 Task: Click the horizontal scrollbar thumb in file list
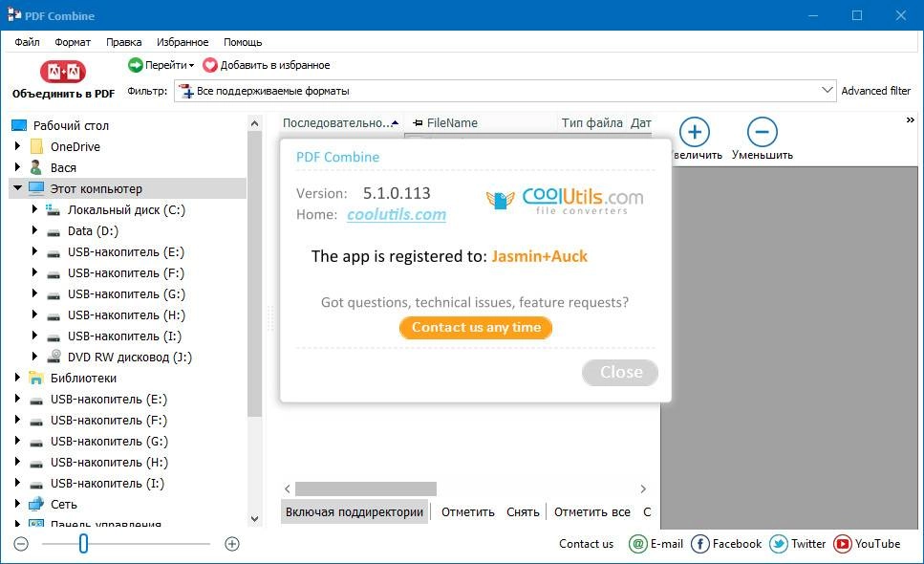point(366,488)
